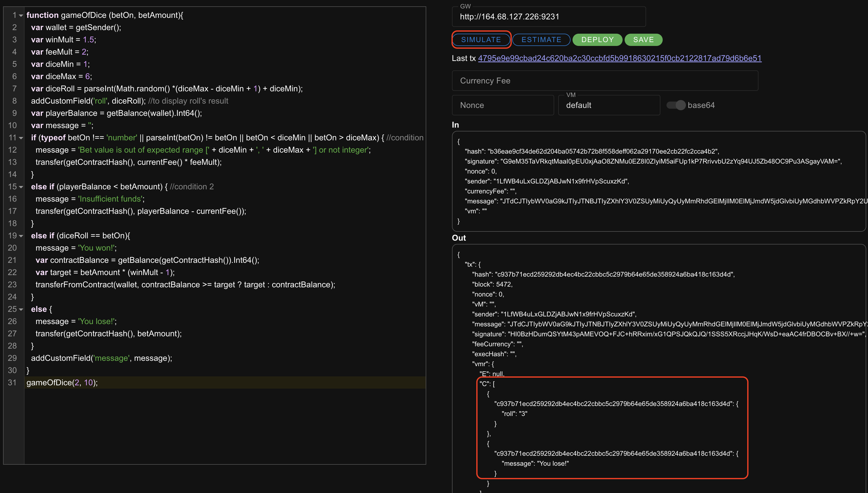The image size is (868, 493).
Task: Click the "signature" line in the In panel
Action: coord(653,161)
